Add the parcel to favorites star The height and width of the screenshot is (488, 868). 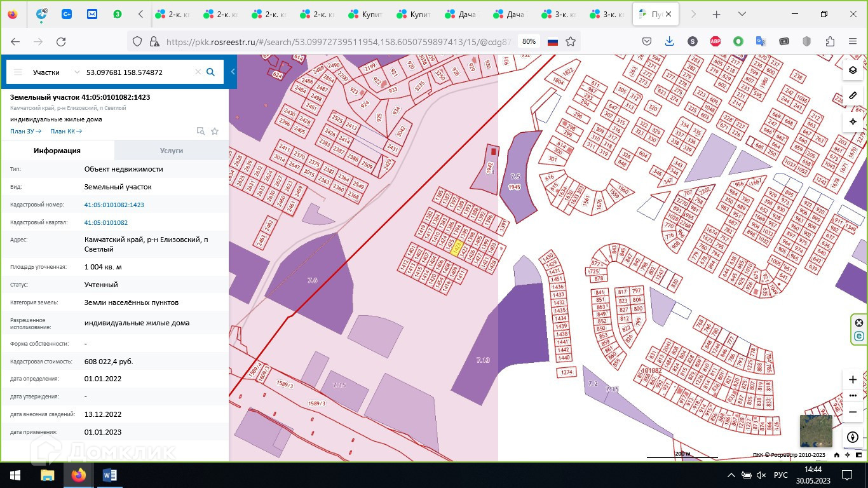tap(215, 132)
